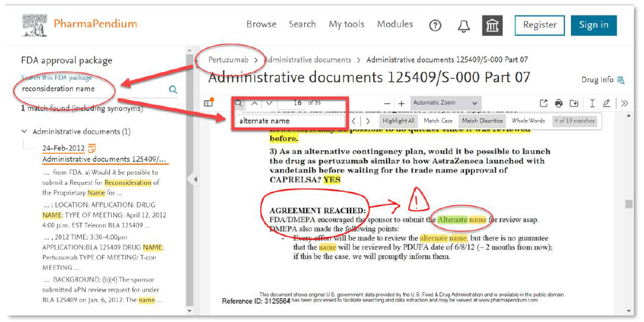Open the Browse menu
Image resolution: width=644 pixels, height=322 pixels.
coord(261,24)
